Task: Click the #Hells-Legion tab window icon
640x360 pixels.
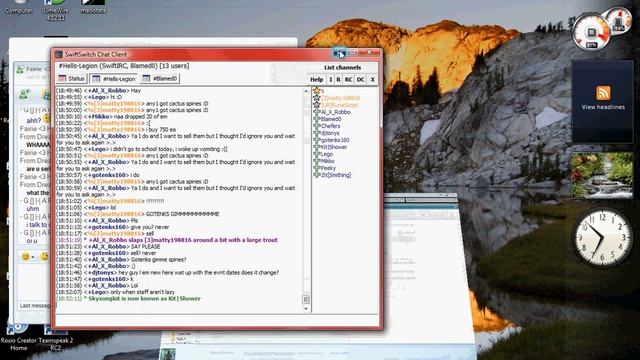Action: pyautogui.click(x=96, y=78)
